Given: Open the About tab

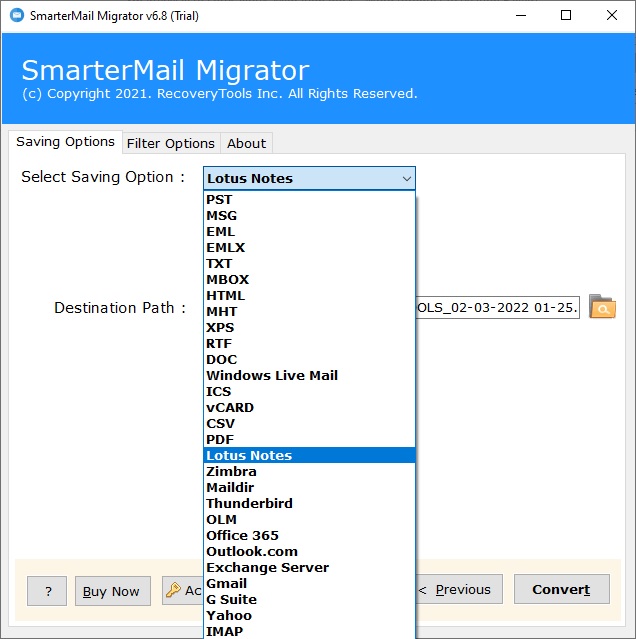Looking at the screenshot, I should click(x=246, y=143).
